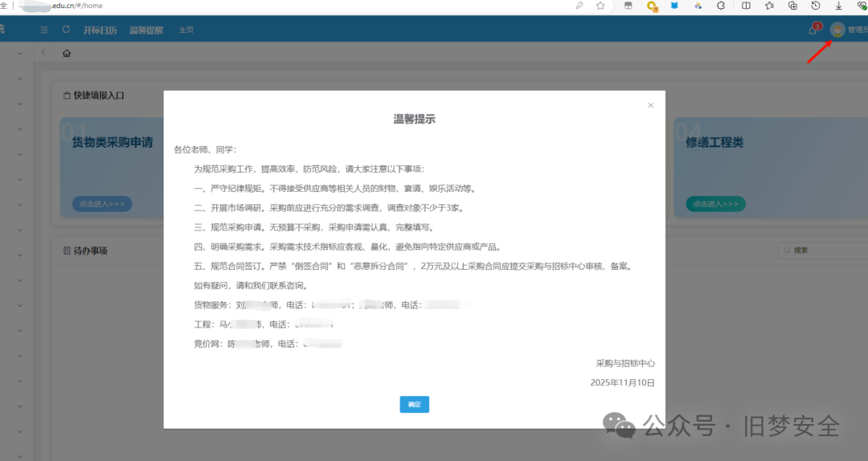Click the line starting 三、规范采购申请
868x461 pixels.
point(314,227)
